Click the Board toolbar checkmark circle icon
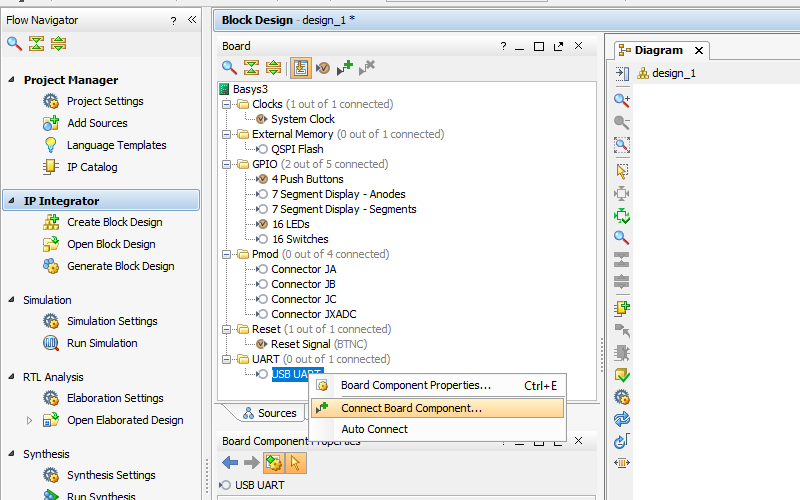 pyautogui.click(x=322, y=67)
